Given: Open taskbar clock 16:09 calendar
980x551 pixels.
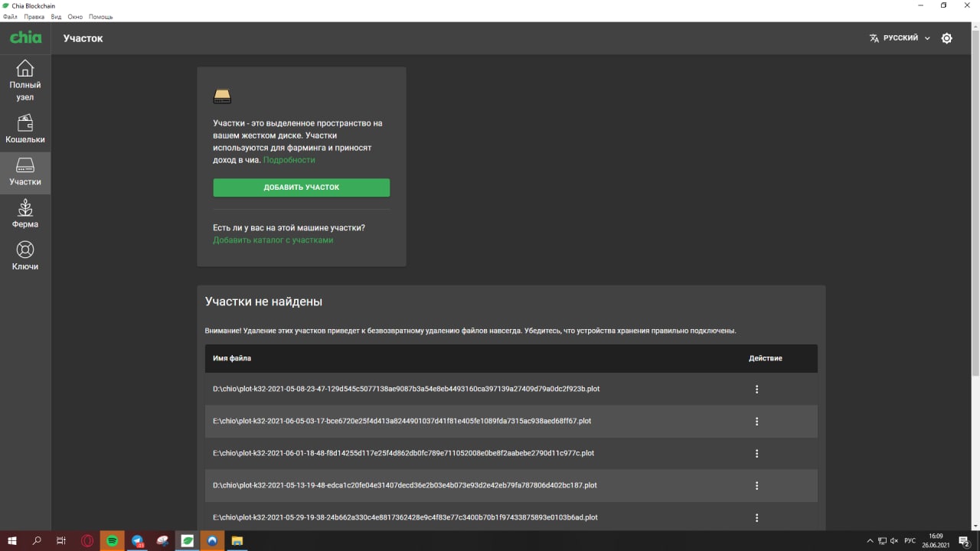Looking at the screenshot, I should click(x=936, y=541).
